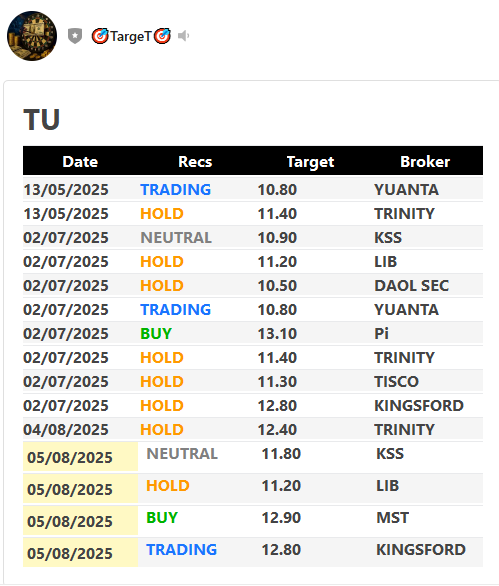Click the TISCO broker name
Viewport: 499px width, 586px height.
coord(397,382)
